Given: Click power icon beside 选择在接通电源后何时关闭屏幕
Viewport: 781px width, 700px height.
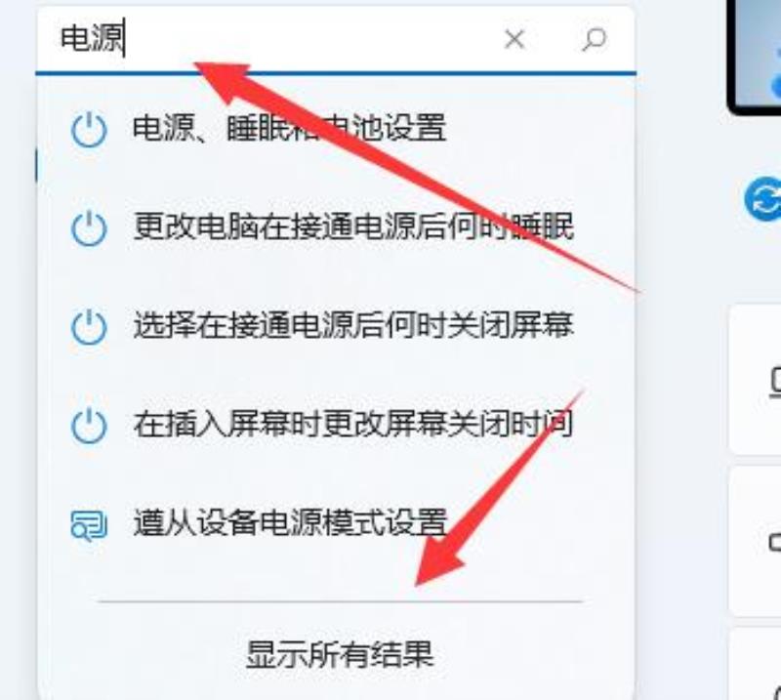Looking at the screenshot, I should click(x=89, y=327).
